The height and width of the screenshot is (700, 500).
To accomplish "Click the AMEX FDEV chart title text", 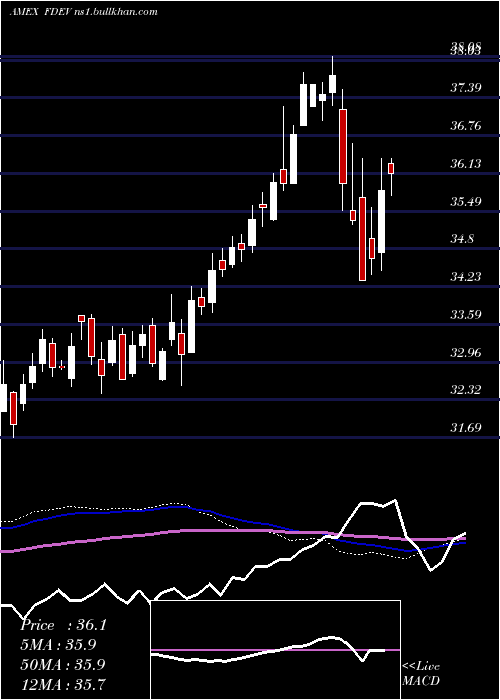I will (83, 12).
